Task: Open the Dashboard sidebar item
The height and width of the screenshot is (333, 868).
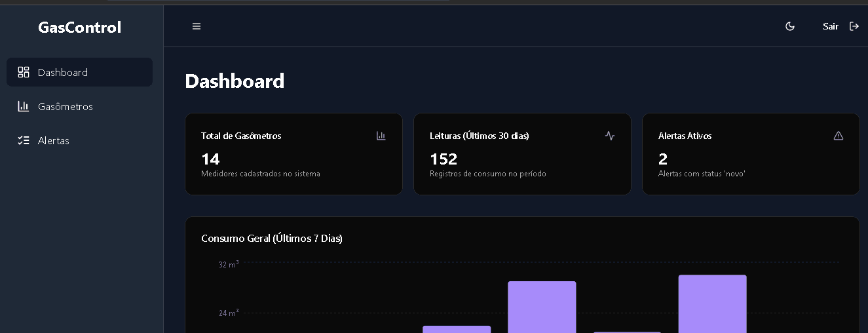Action: click(x=79, y=72)
